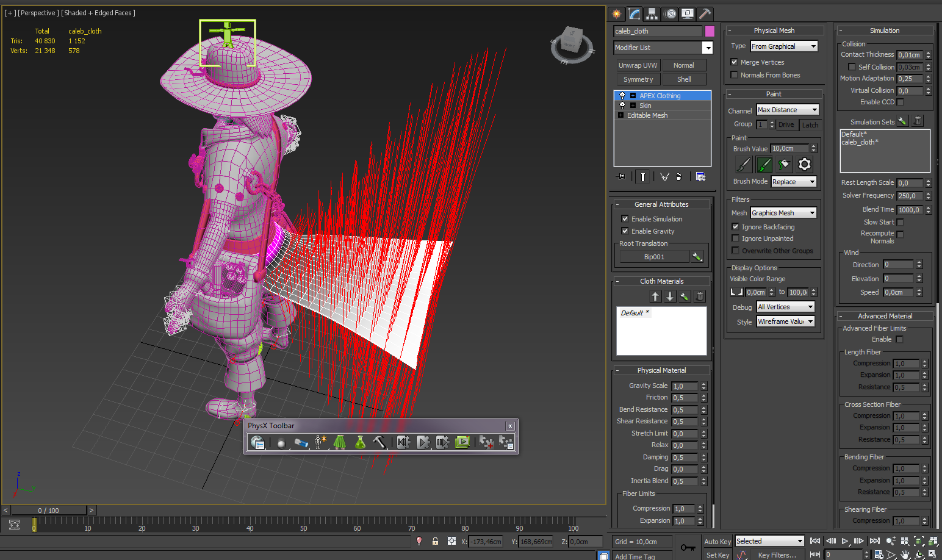Screen dimensions: 942x560
Task: Enable the Self Collision checkbox
Action: pyautogui.click(x=852, y=67)
